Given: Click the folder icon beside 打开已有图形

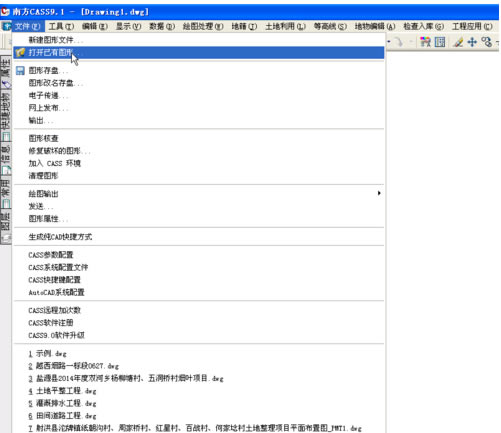Looking at the screenshot, I should tap(20, 52).
